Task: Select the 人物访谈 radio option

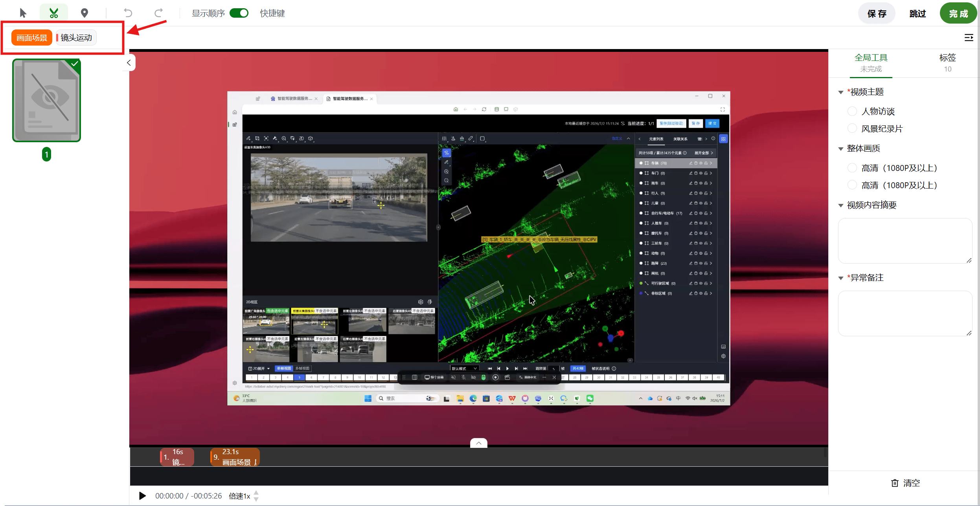Action: pyautogui.click(x=852, y=111)
